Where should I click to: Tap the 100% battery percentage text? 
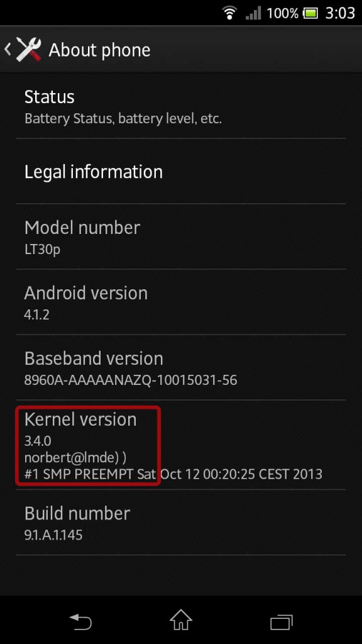pos(282,13)
